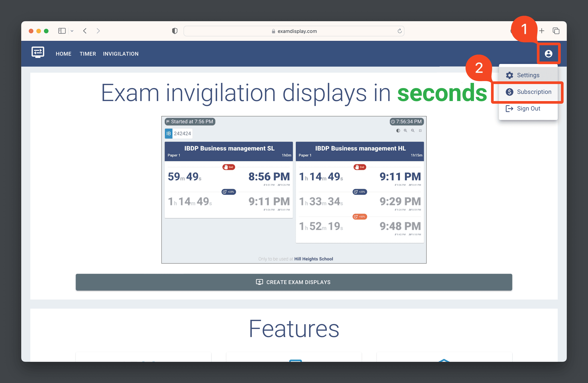Viewport: 588px width, 383px height.
Task: Click orange +50% badge on HL card
Action: pyautogui.click(x=360, y=217)
